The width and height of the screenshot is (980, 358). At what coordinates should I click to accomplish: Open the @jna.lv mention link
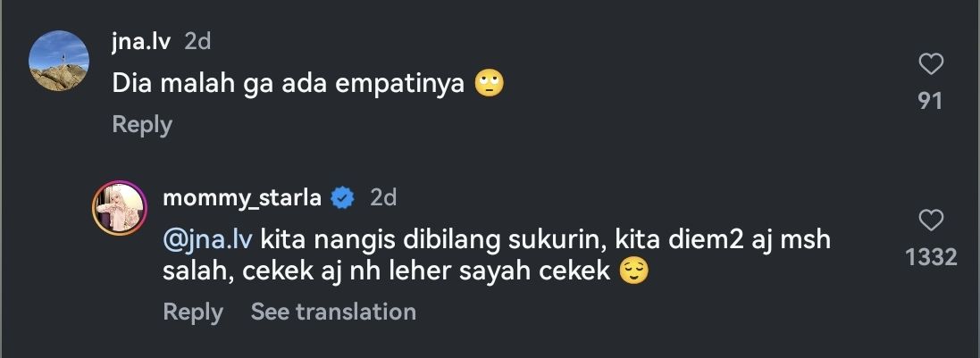click(x=207, y=240)
